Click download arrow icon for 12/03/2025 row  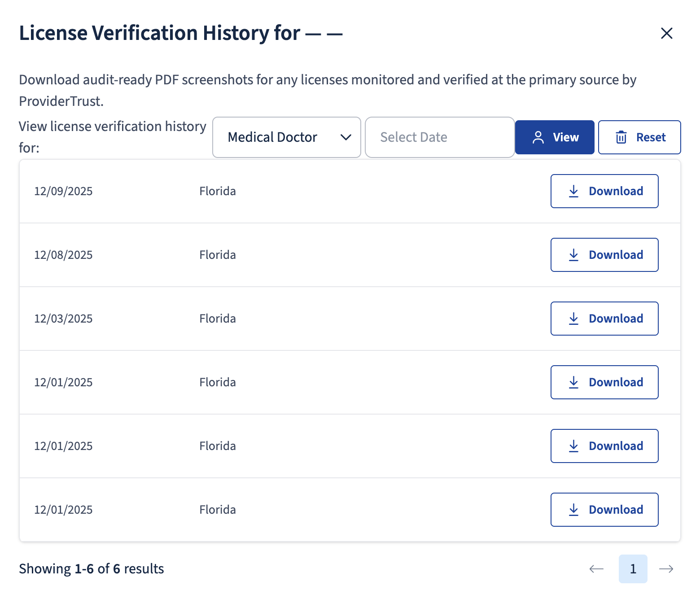coord(573,319)
